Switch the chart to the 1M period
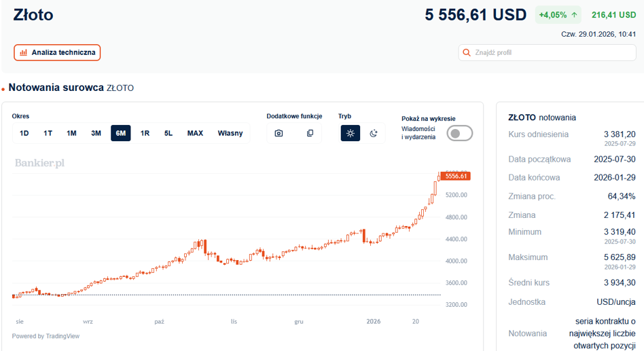Screen dimensions: 644x351 pos(71,134)
